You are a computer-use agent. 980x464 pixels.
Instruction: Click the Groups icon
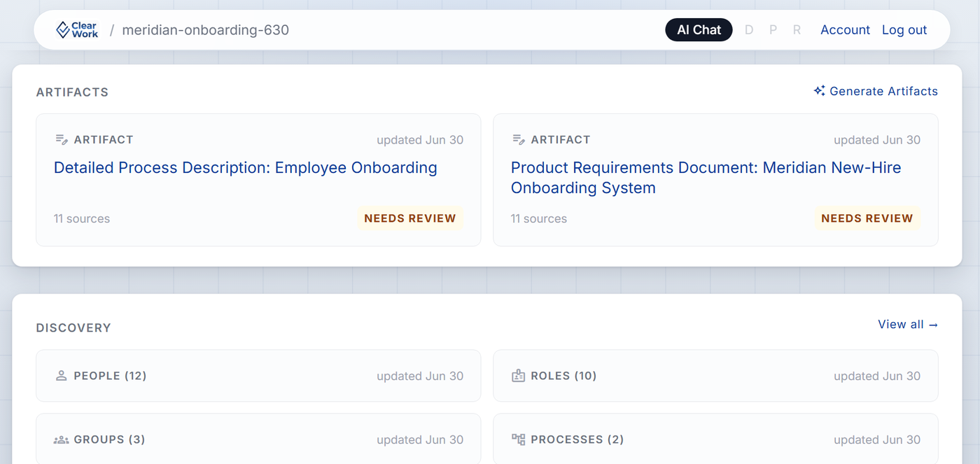point(62,440)
